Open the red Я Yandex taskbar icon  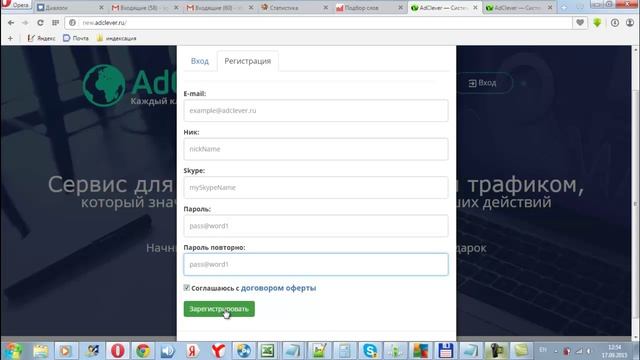tap(193, 351)
